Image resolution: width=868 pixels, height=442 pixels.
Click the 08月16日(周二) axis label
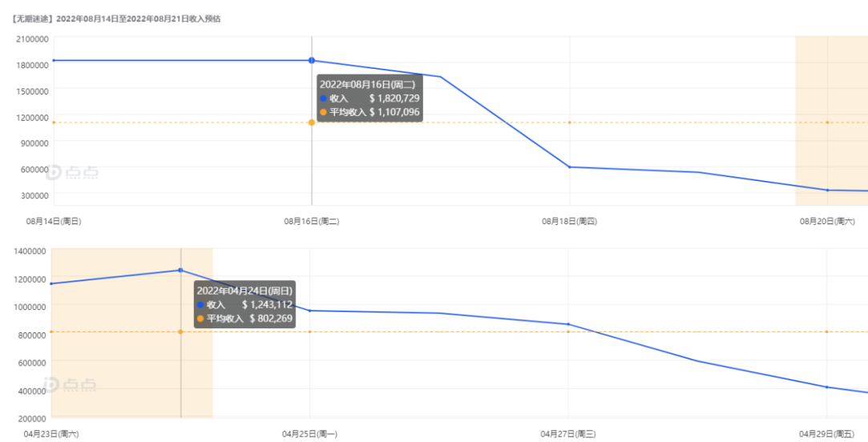(312, 221)
